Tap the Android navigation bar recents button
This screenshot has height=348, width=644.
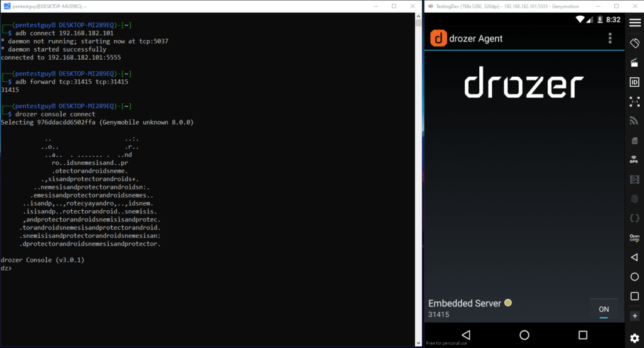tap(583, 335)
